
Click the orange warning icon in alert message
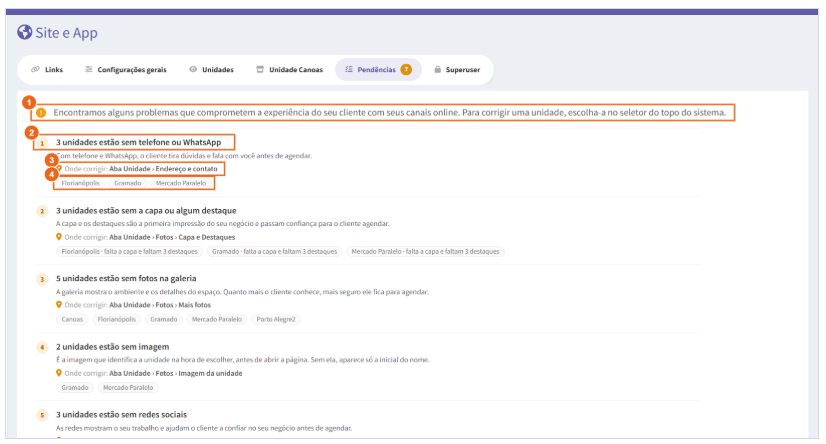coord(41,112)
